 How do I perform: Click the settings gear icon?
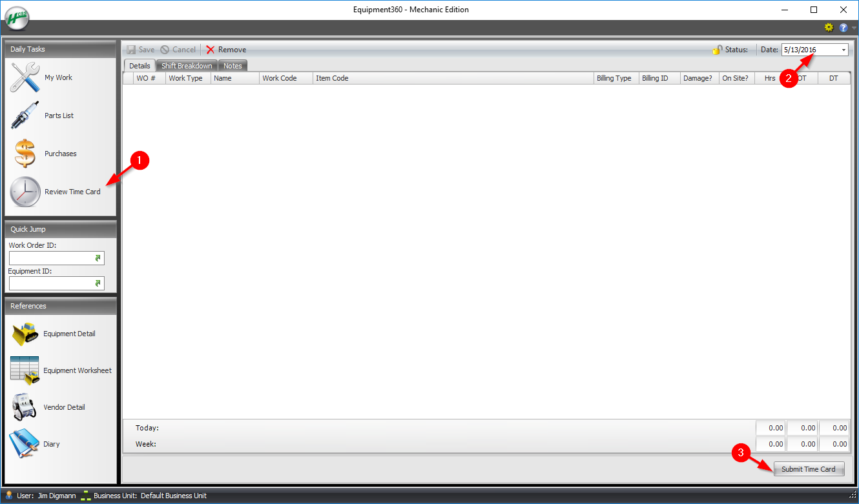[829, 28]
